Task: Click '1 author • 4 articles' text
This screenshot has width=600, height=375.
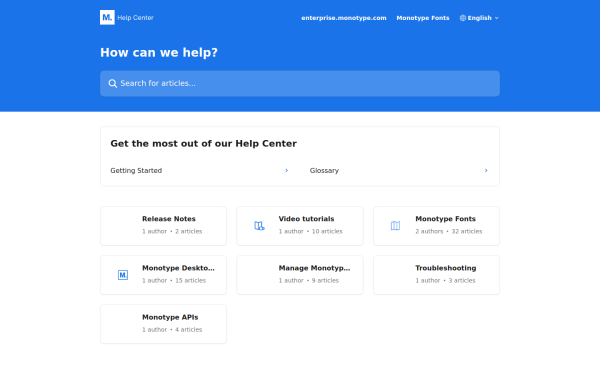Action: 172,329
